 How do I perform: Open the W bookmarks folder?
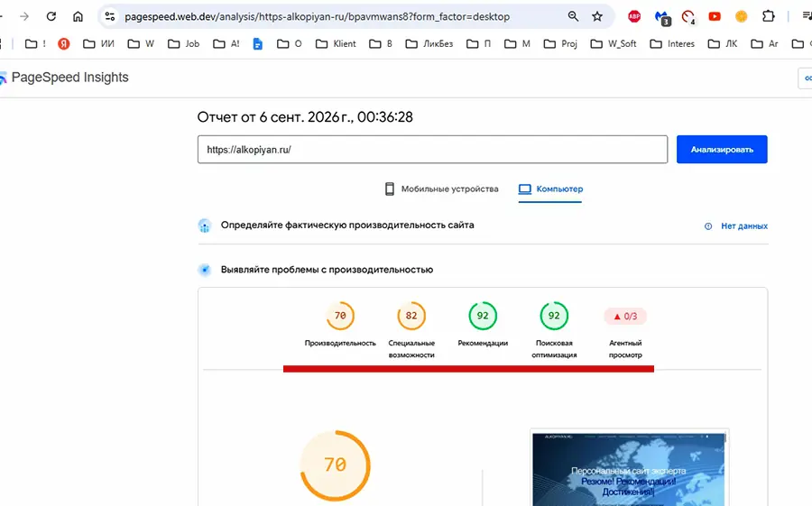click(141, 44)
